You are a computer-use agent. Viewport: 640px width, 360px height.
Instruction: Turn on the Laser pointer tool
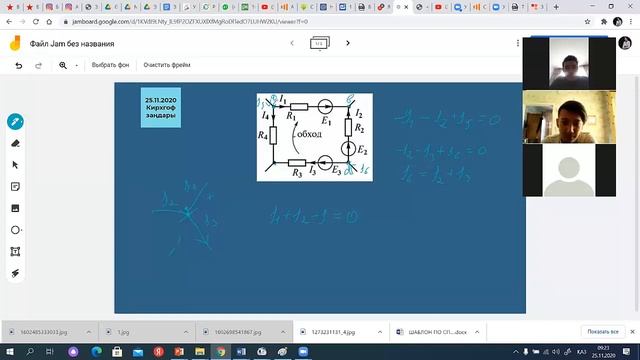tap(15, 273)
